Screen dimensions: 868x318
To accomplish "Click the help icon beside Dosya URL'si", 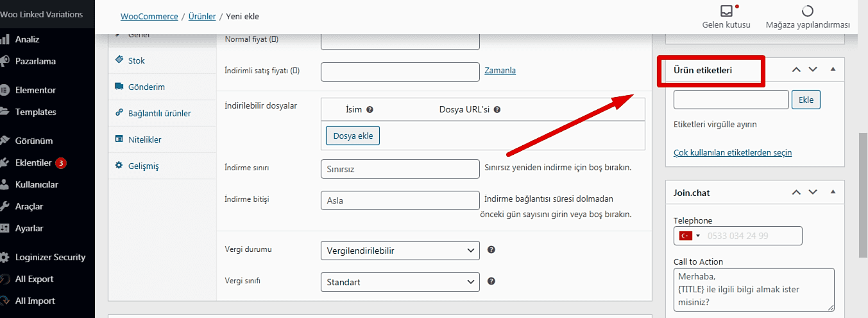I will tap(497, 109).
